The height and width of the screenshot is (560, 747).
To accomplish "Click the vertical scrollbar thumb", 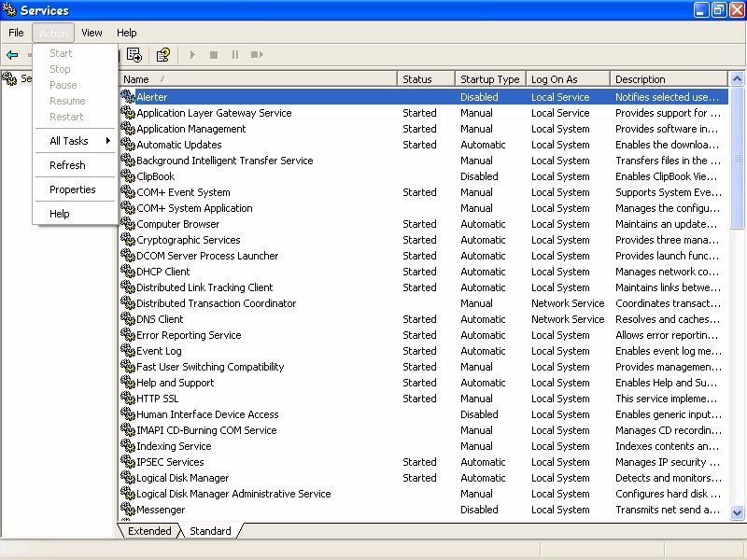I will point(737,157).
